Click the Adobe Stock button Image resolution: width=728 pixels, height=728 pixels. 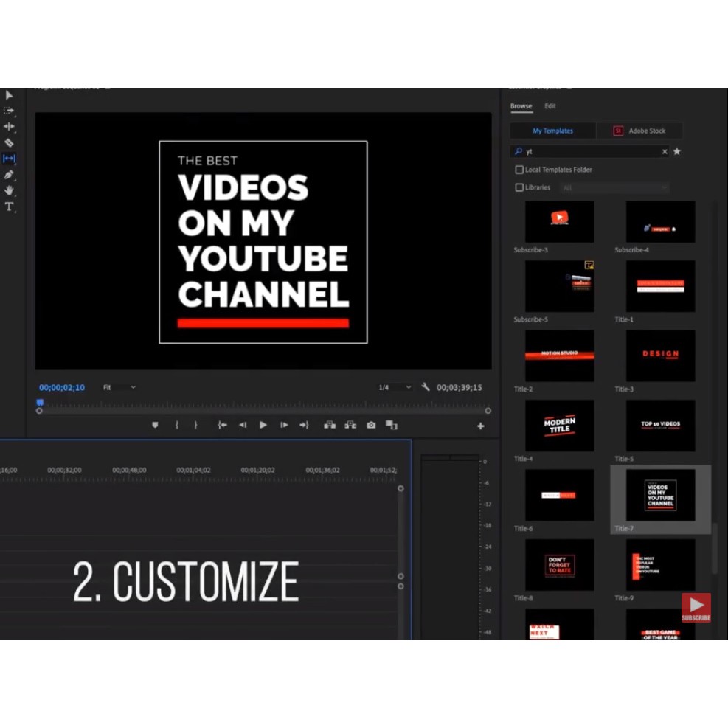point(639,131)
